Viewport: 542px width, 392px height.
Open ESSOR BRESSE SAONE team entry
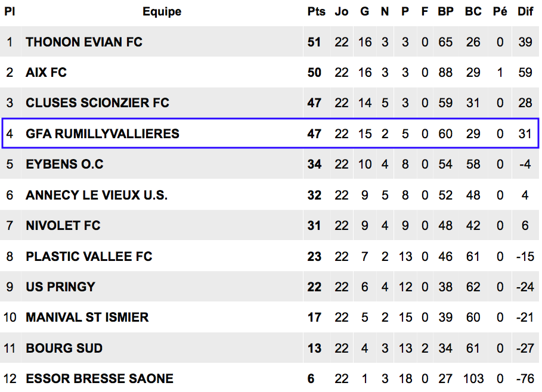point(100,379)
